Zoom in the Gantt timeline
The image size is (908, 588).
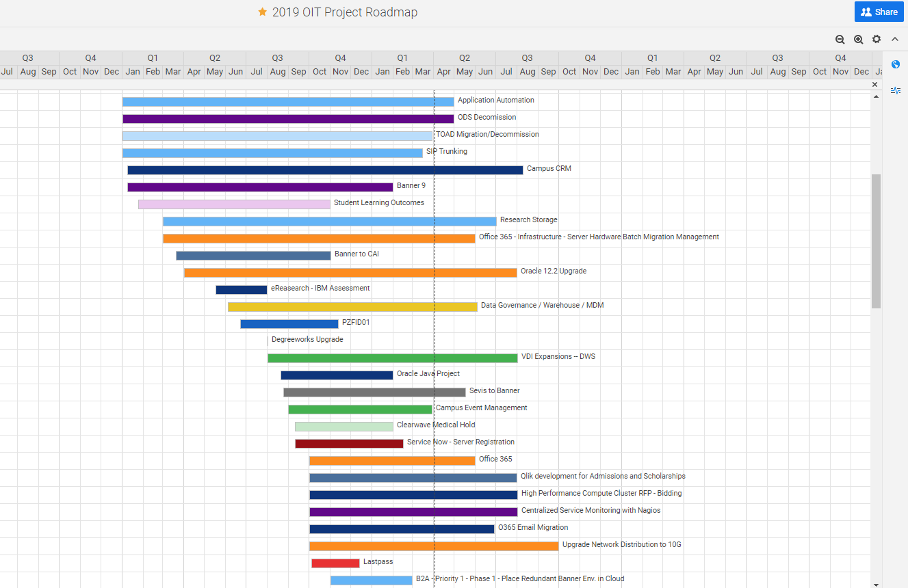(859, 40)
